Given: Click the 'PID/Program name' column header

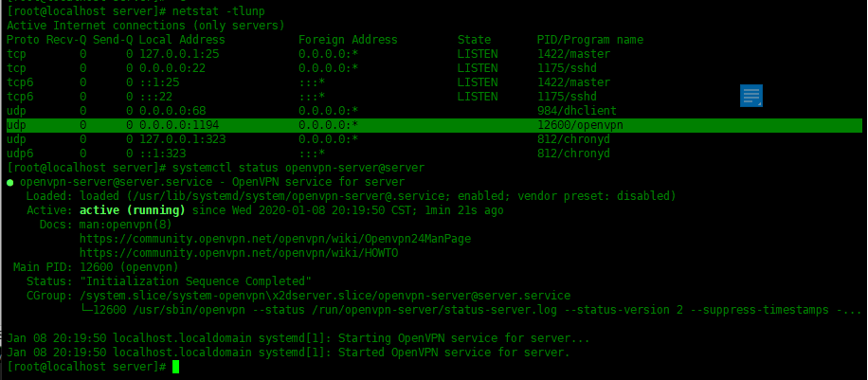Looking at the screenshot, I should click(x=590, y=40).
